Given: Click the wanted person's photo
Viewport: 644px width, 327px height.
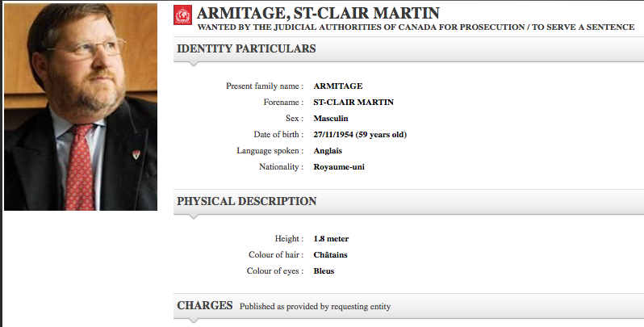Looking at the screenshot, I should (81, 107).
